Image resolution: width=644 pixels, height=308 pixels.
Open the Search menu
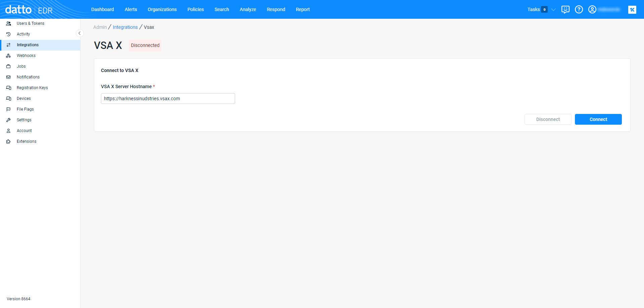coord(222,9)
